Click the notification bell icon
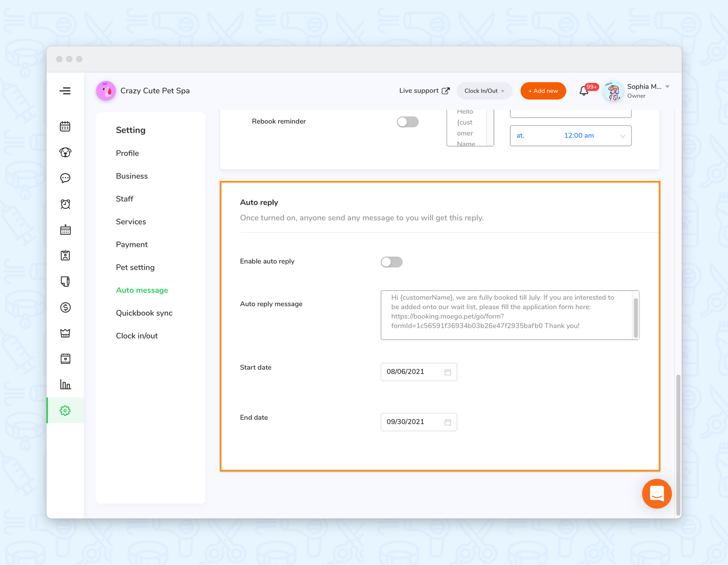The width and height of the screenshot is (728, 565). tap(584, 91)
